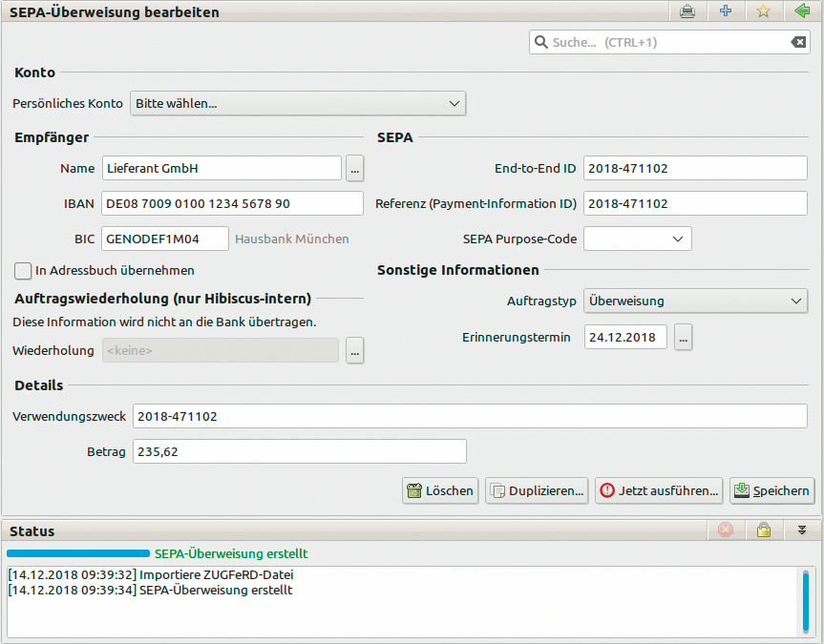Click the blue plus icon
The width and height of the screenshot is (824, 644).
[x=726, y=12]
